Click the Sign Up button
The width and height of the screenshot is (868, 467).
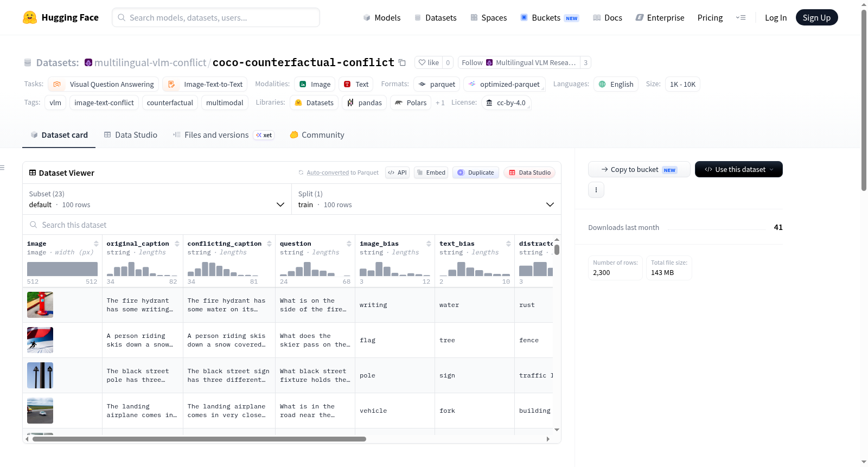pos(816,17)
